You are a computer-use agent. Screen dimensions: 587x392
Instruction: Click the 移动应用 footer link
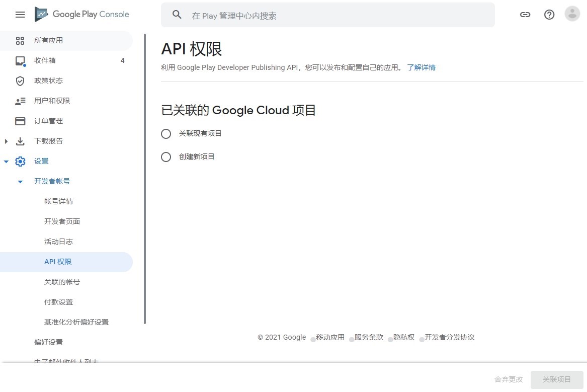(330, 337)
